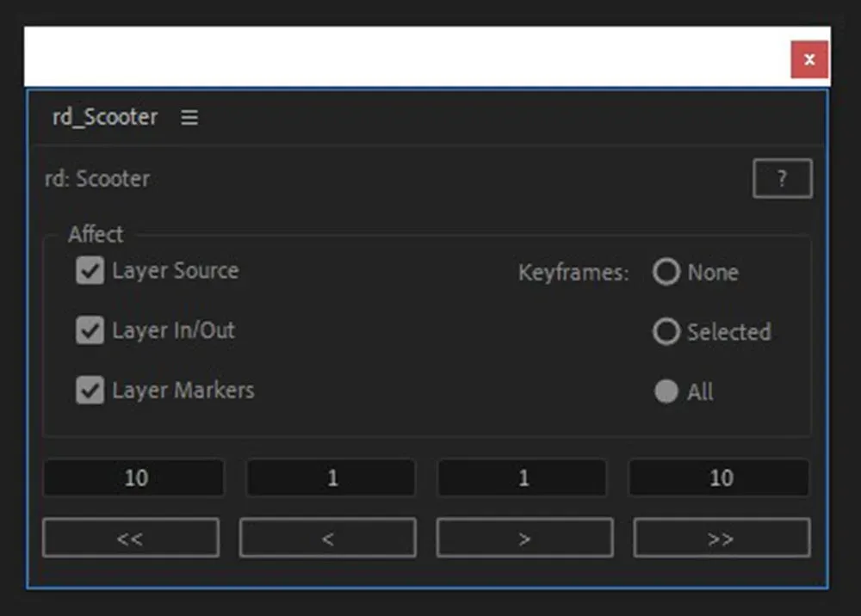Viewport: 861px width, 616px height.
Task: Disable the Layer Markers checkbox
Action: [x=90, y=390]
